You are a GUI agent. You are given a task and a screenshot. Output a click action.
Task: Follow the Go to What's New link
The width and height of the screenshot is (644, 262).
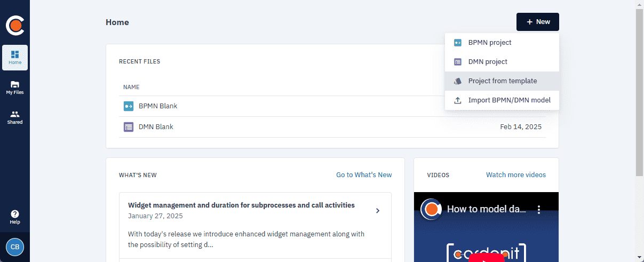pyautogui.click(x=364, y=175)
